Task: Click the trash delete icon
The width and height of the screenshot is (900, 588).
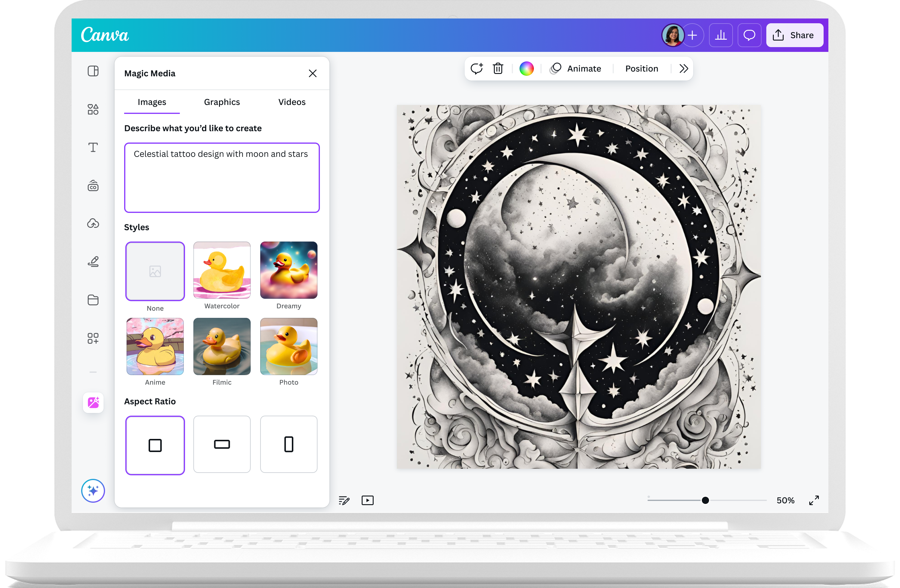Action: coord(498,69)
